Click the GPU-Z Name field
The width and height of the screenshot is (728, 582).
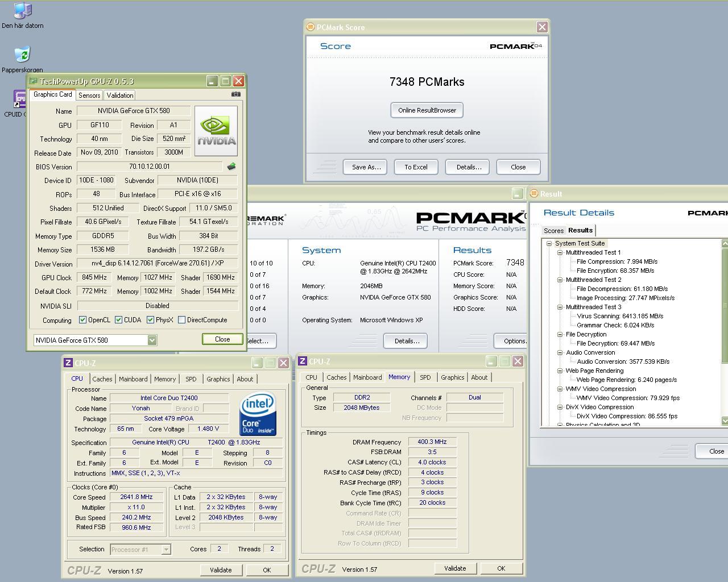coord(134,111)
